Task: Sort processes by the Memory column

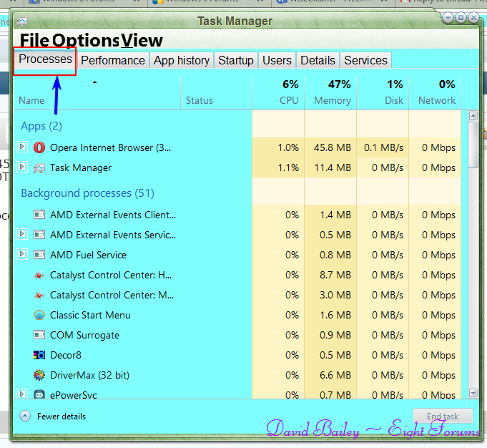Action: (x=330, y=93)
